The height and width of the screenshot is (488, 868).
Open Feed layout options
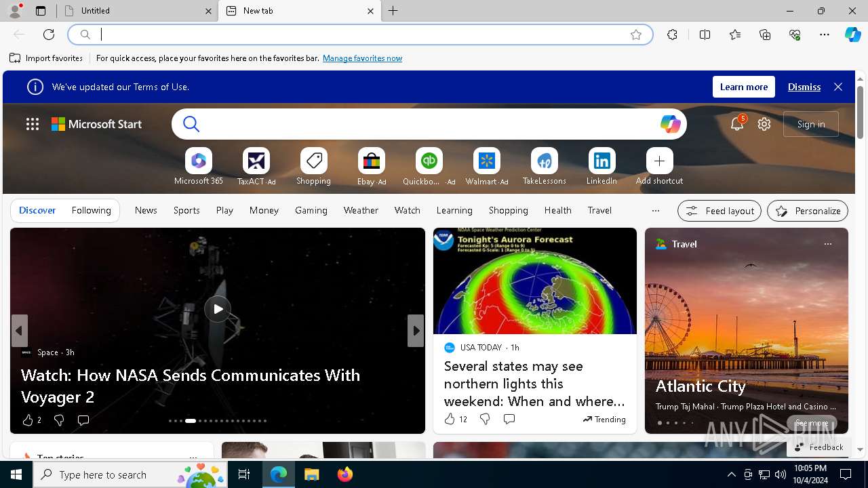[x=719, y=211]
